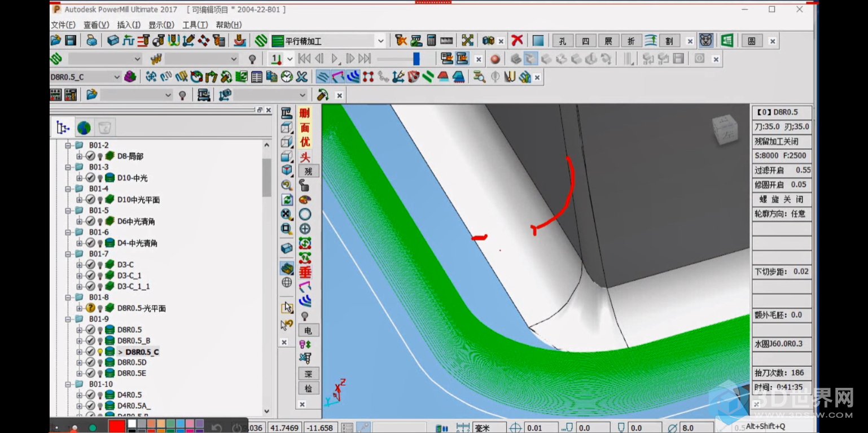868x433 pixels.
Task: Click the 割 macro button
Action: [x=669, y=41]
